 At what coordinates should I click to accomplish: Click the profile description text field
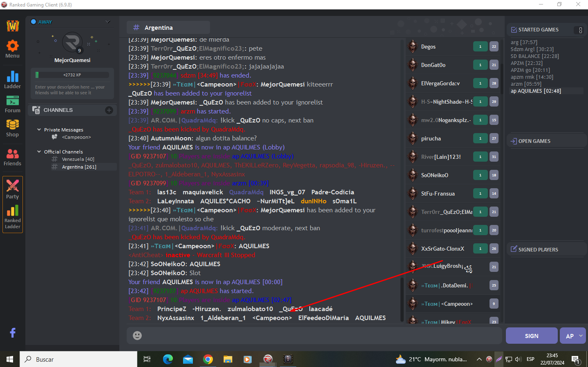click(x=72, y=90)
